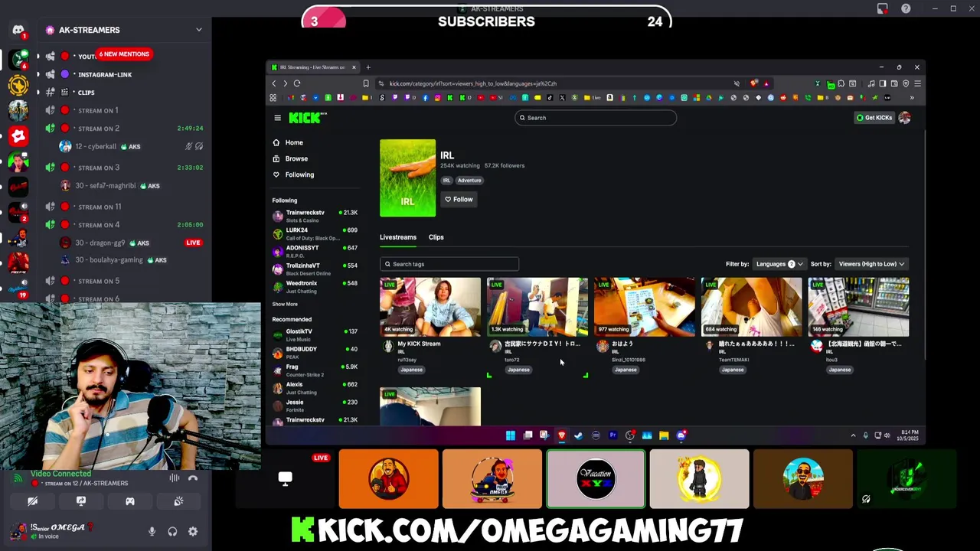Screen dimensions: 980x551
Task: Open LURK24 channel in Following list
Action: tap(315, 233)
